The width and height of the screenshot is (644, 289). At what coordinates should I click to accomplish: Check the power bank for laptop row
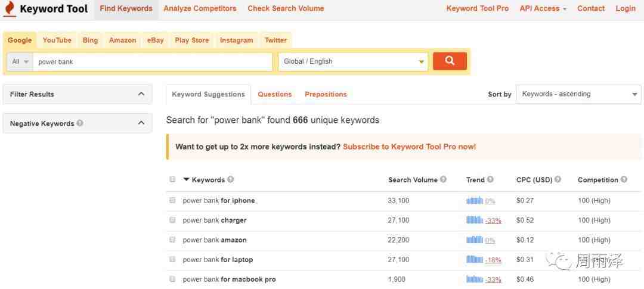click(172, 259)
